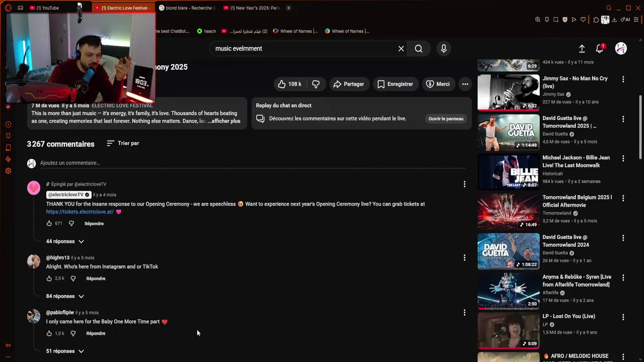Screen dimensions: 644x362
Task: Reply to the @highro13 comment
Action: tap(96, 279)
